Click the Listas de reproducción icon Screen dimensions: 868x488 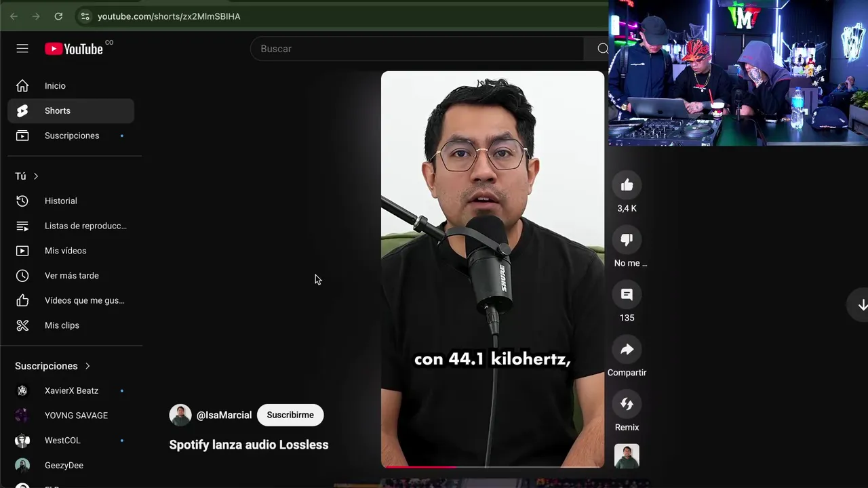[x=22, y=226]
